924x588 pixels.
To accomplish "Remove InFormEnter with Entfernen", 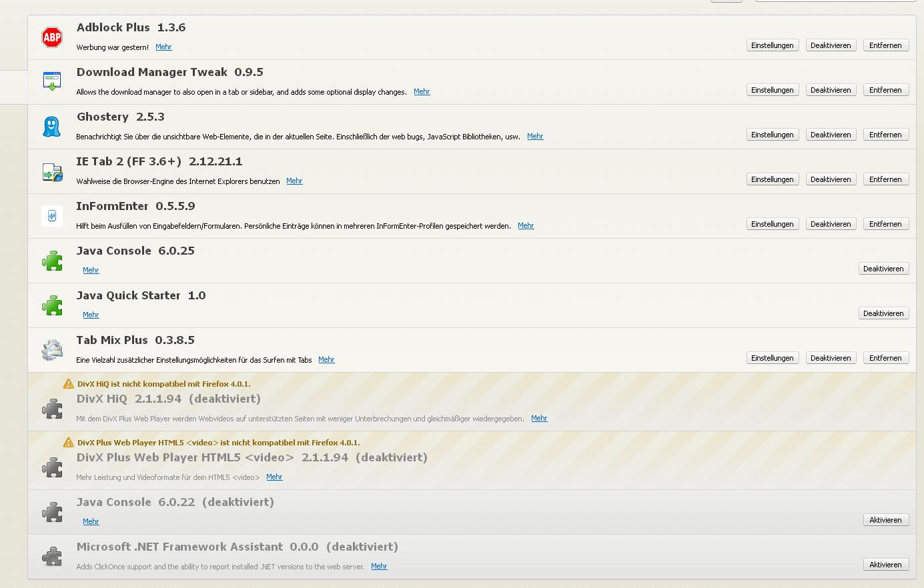I will click(x=885, y=224).
